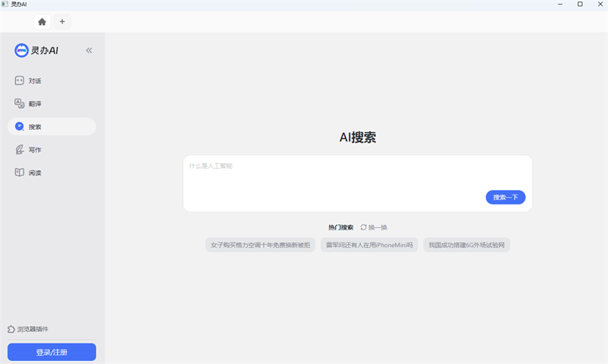The height and width of the screenshot is (364, 608).
Task: Click the 灵办AI logo
Action: tap(36, 50)
